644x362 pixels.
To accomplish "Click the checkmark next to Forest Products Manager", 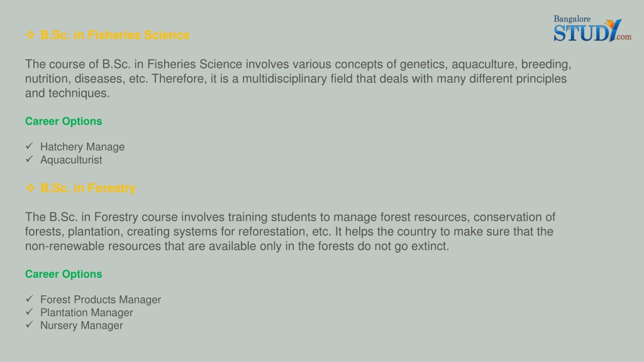I will tap(29, 299).
